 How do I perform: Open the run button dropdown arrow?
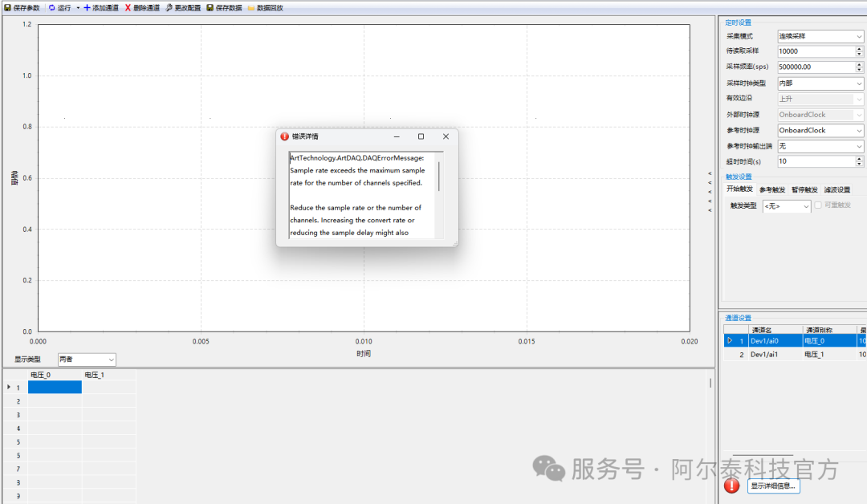click(x=78, y=7)
